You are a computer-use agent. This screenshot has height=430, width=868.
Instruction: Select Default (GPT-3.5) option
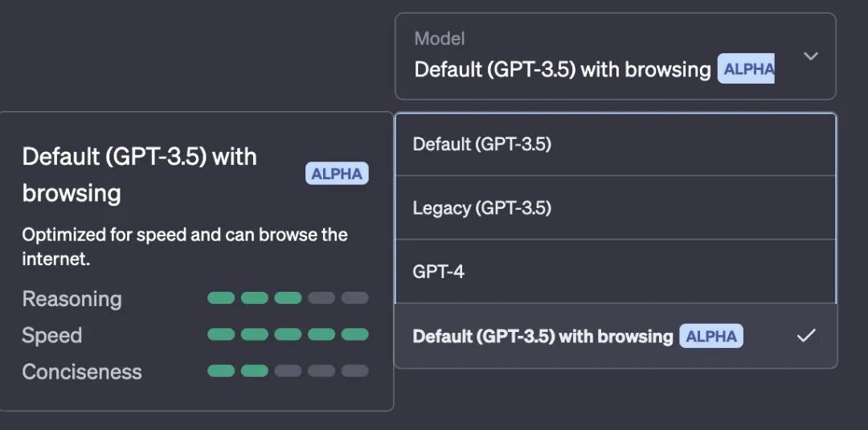point(615,145)
